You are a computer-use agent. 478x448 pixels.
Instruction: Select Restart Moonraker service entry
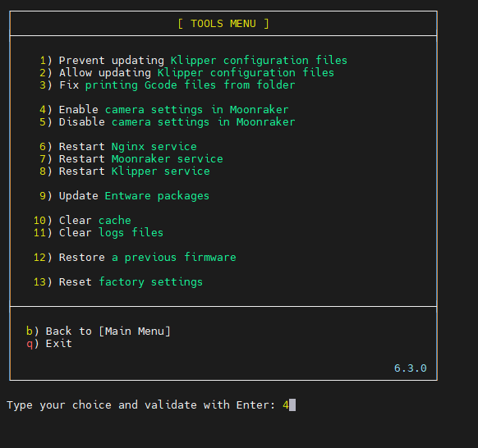coord(131,158)
